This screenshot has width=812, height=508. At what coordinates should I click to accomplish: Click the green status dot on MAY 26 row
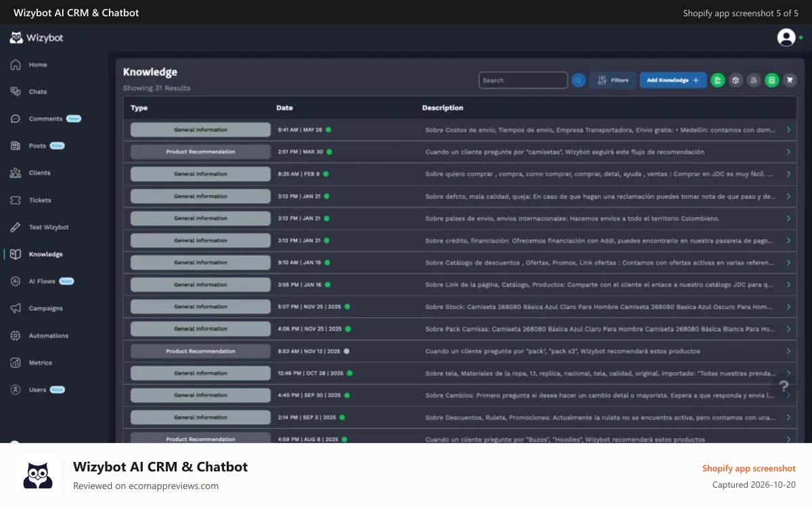pyautogui.click(x=328, y=129)
